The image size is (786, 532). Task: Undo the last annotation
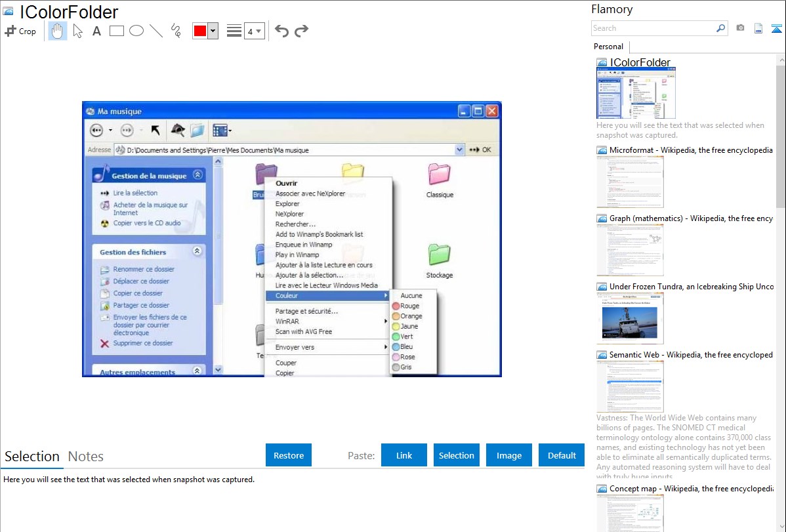[281, 31]
